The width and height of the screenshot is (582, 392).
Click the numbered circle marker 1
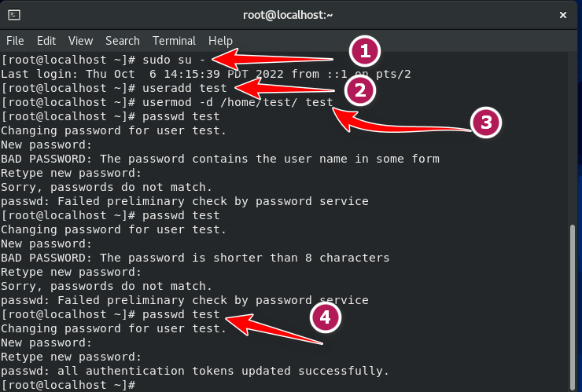(365, 51)
